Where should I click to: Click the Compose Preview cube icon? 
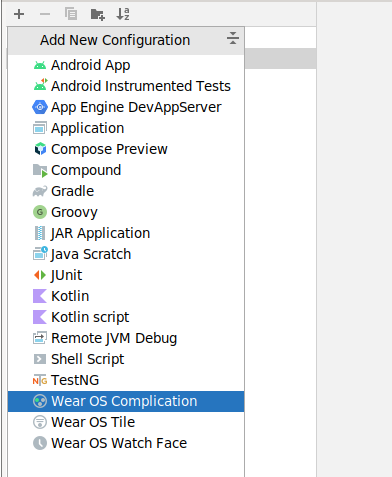pyautogui.click(x=40, y=149)
